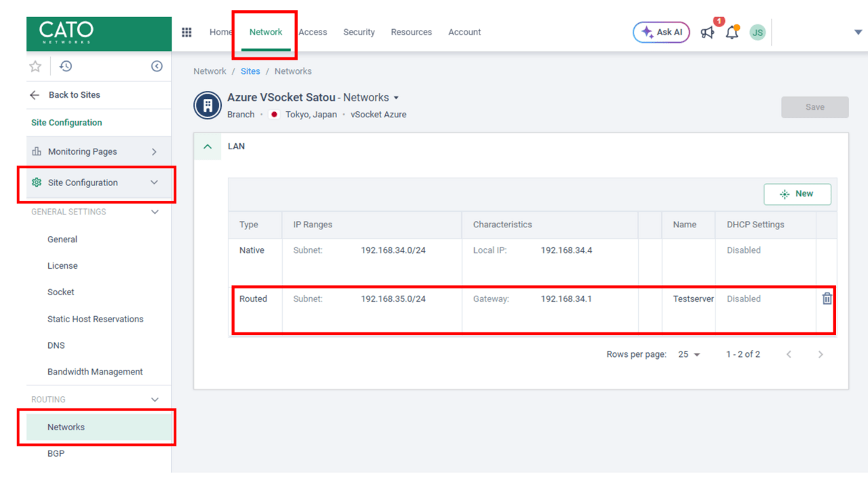Delete the Testserver routed network
The image size is (868, 477).
click(827, 299)
